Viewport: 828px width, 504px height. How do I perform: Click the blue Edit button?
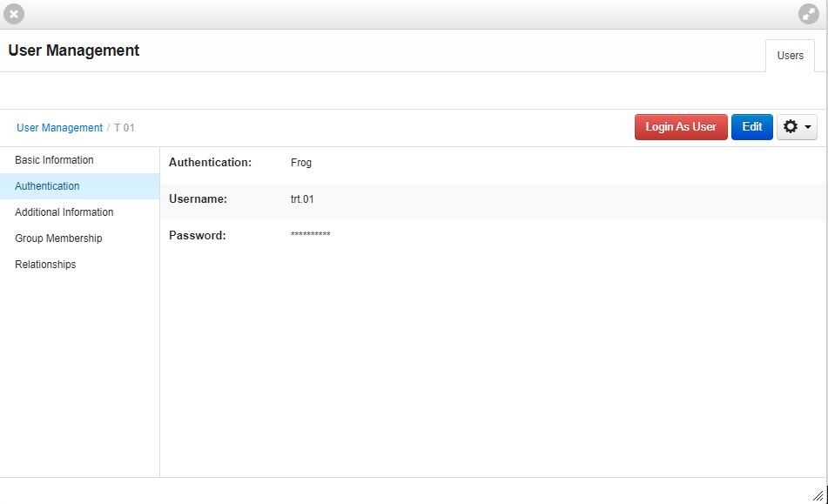tap(752, 127)
